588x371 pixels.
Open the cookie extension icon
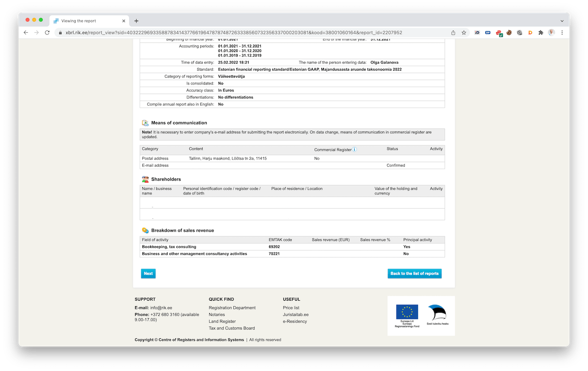point(509,33)
